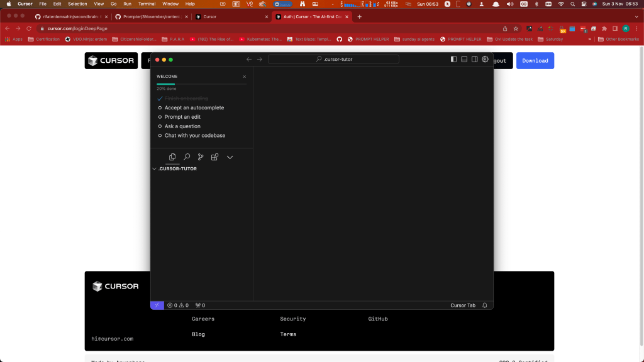Click the onboarding progress bar
644x362 pixels.
click(201, 84)
